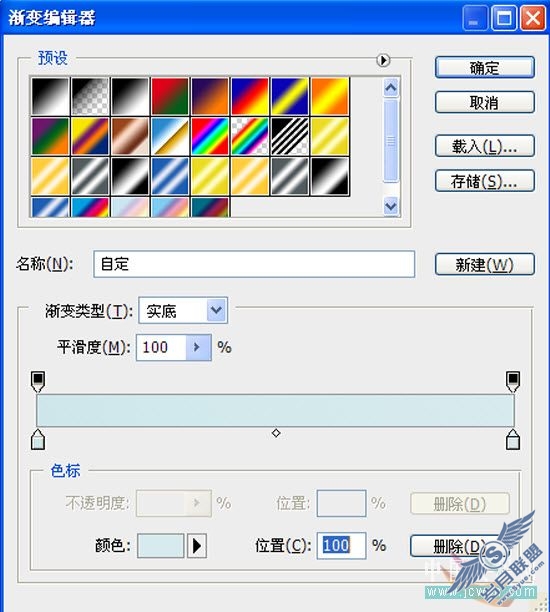Select the left color stop below the gradient bar
This screenshot has height=612, width=550.
(x=38, y=439)
